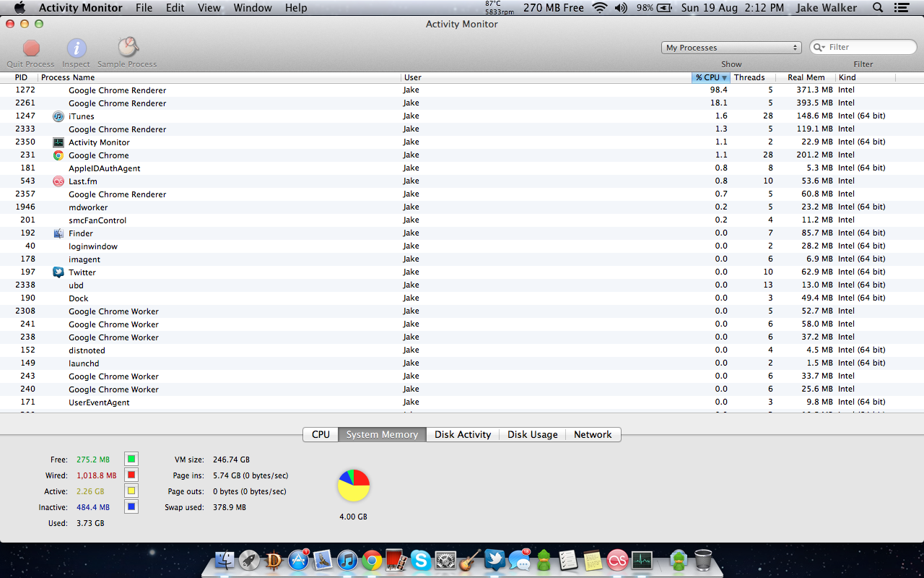Select the Finder process row icon
924x578 pixels.
(58, 233)
